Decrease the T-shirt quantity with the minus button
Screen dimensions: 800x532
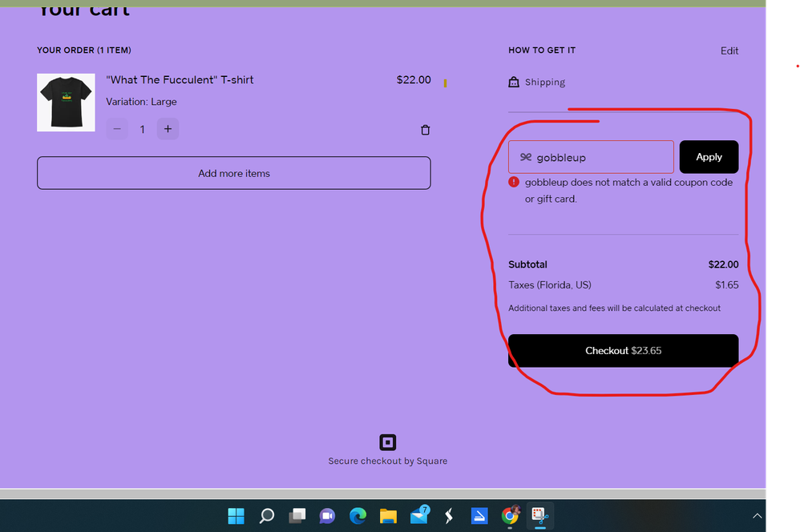(117, 129)
